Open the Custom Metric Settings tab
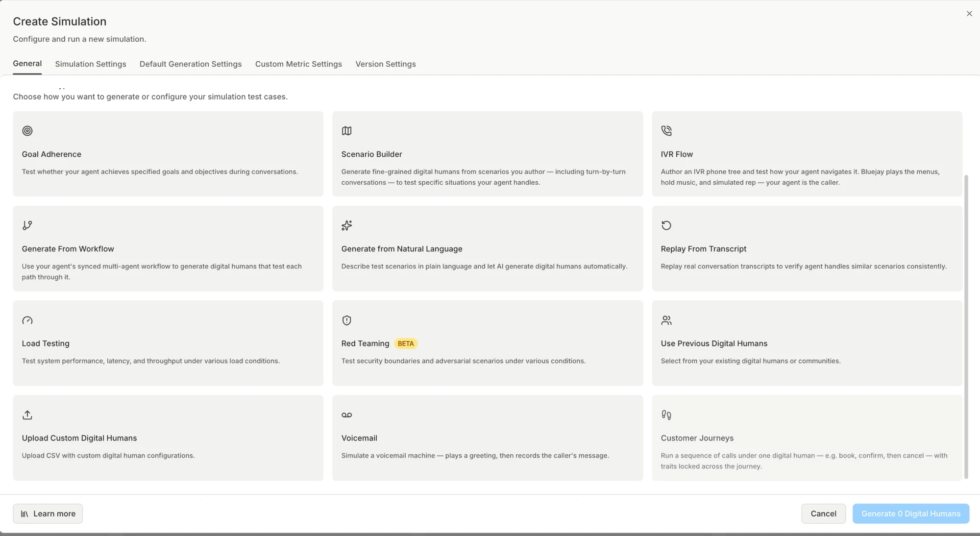Screen dimensions: 980x536 [298, 64]
